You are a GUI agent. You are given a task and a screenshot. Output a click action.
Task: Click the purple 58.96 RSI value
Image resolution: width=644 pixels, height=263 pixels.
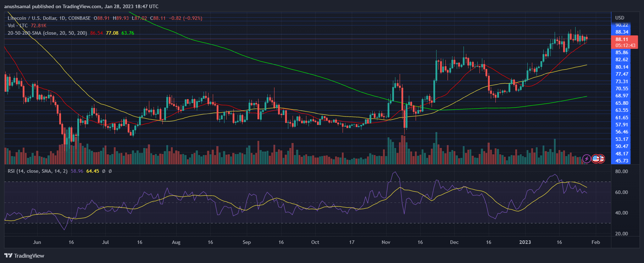pos(77,171)
